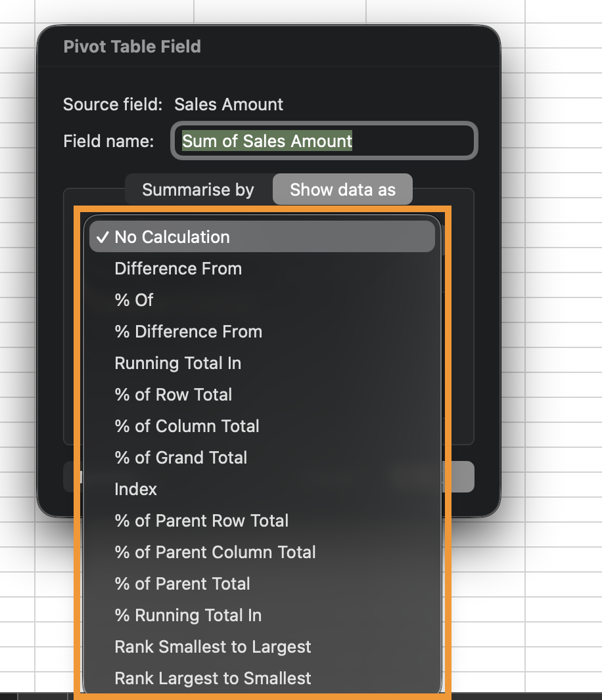Pick % Difference From option
The image size is (602, 700).
pos(189,332)
